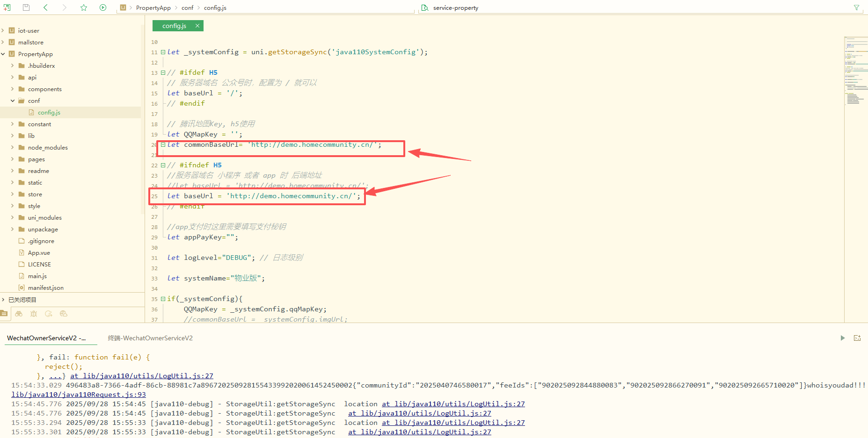The height and width of the screenshot is (438, 868).
Task: Open the debug bug icon in the bottom panel
Action: (34, 314)
